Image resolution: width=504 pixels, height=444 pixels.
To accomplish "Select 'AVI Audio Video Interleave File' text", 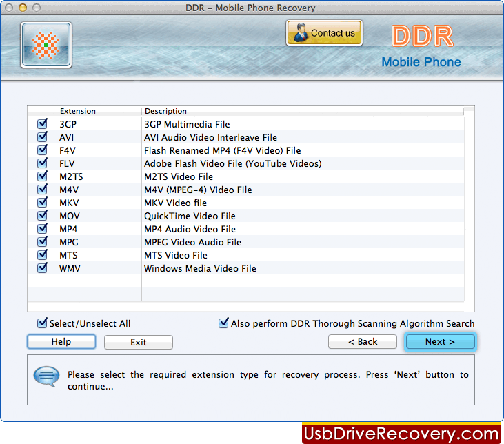I will pos(210,138).
